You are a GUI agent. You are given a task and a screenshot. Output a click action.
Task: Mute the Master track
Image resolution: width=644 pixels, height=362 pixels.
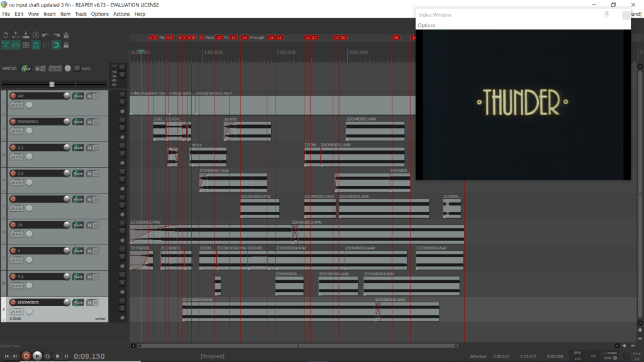click(122, 67)
